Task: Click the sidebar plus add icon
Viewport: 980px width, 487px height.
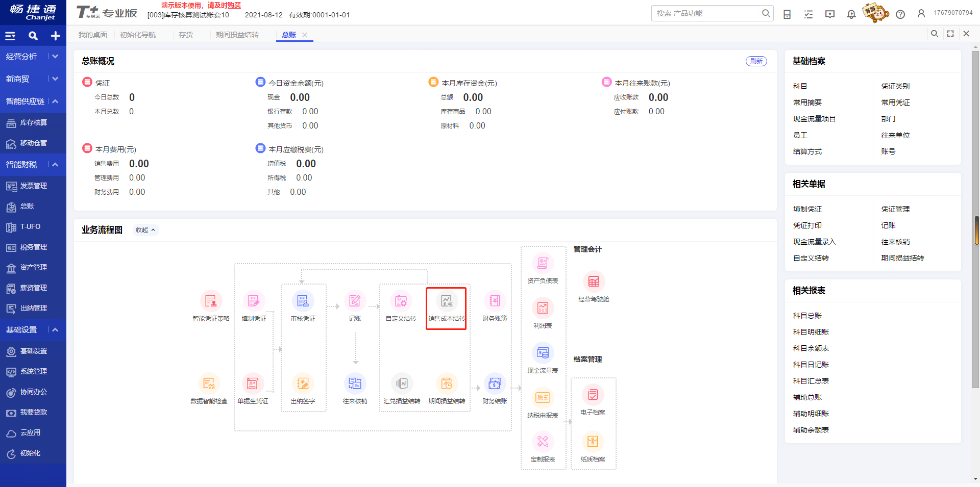Action: [x=55, y=36]
